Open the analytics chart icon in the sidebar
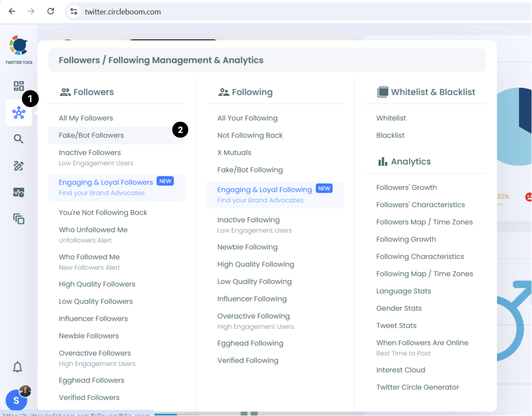The image size is (532, 416). [x=19, y=193]
